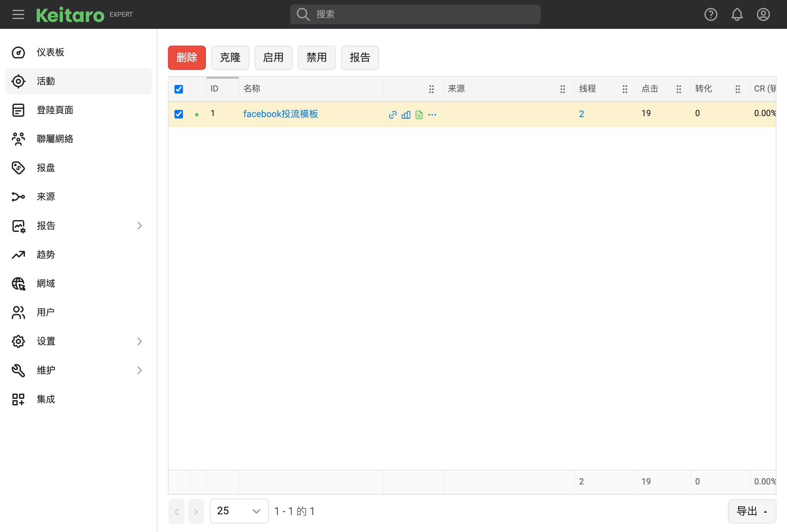Open column options handle for 来源
This screenshot has height=532, width=787.
(x=562, y=89)
